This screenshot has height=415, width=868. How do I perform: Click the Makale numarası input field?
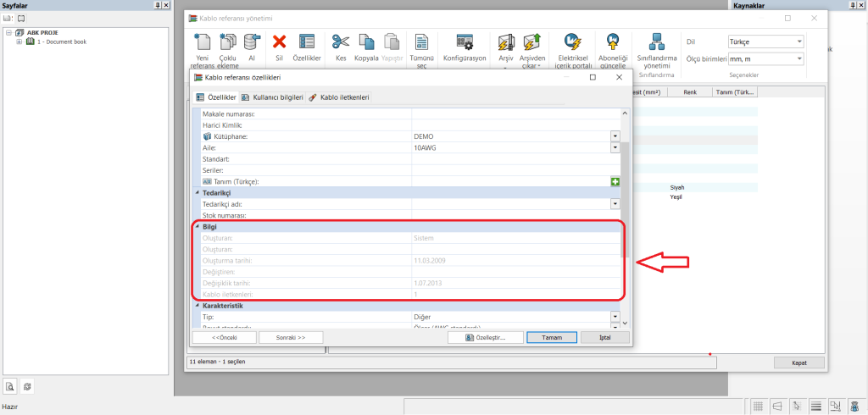pyautogui.click(x=514, y=113)
